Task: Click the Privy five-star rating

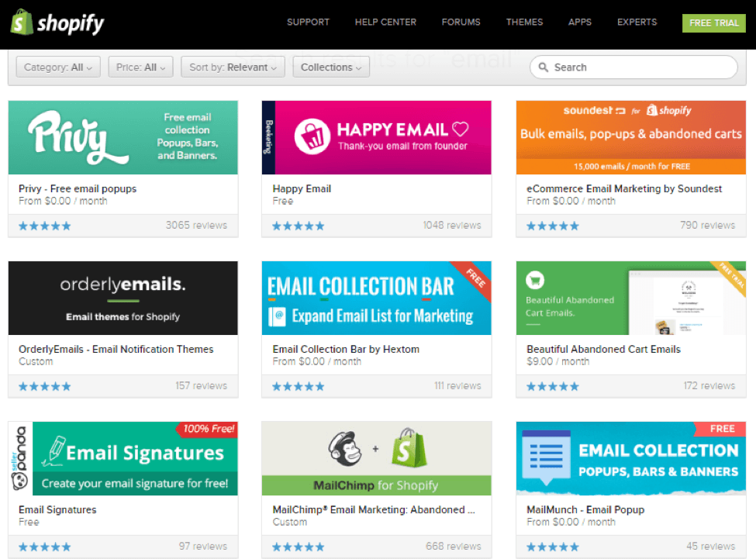Action: (44, 226)
